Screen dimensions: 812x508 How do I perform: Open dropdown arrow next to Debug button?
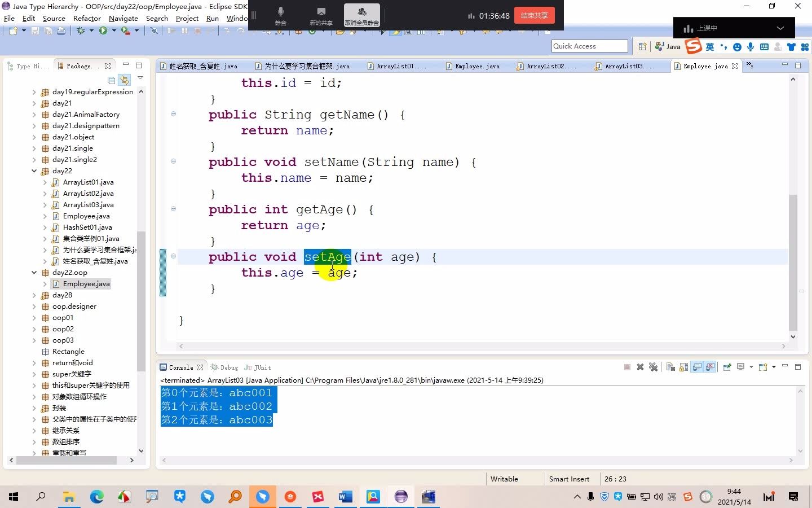pyautogui.click(x=91, y=30)
